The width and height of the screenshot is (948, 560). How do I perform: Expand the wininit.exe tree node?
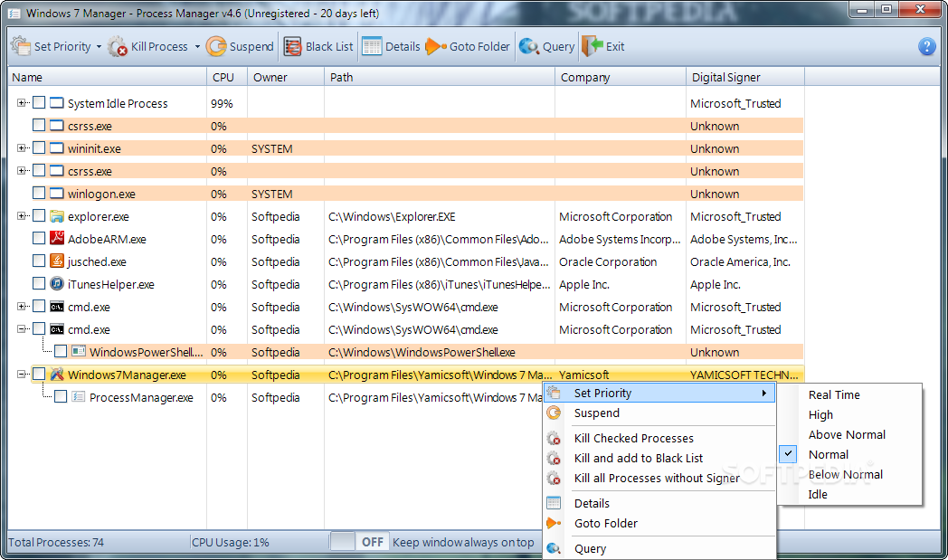[21, 148]
